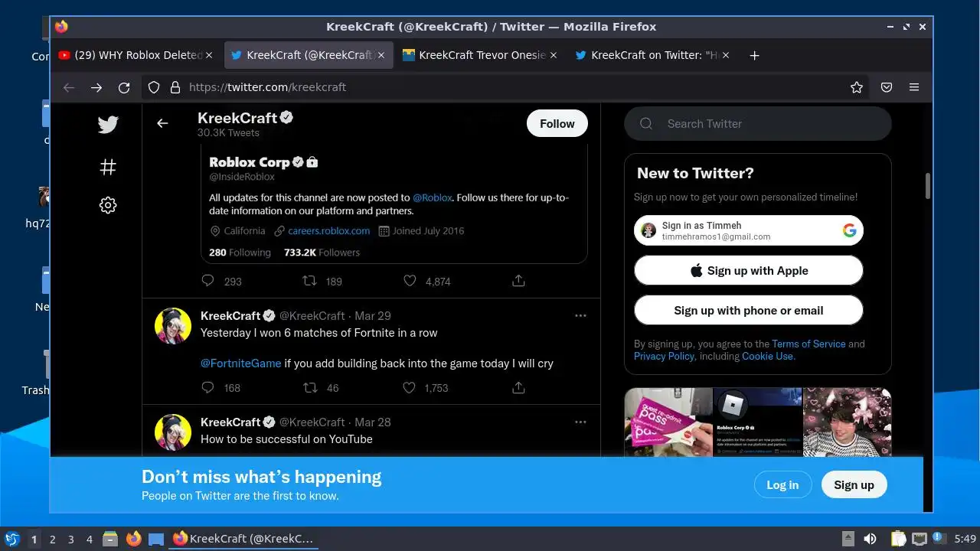Screen dimensions: 980x551
Task: Save page to Pocket
Action: (x=887, y=87)
